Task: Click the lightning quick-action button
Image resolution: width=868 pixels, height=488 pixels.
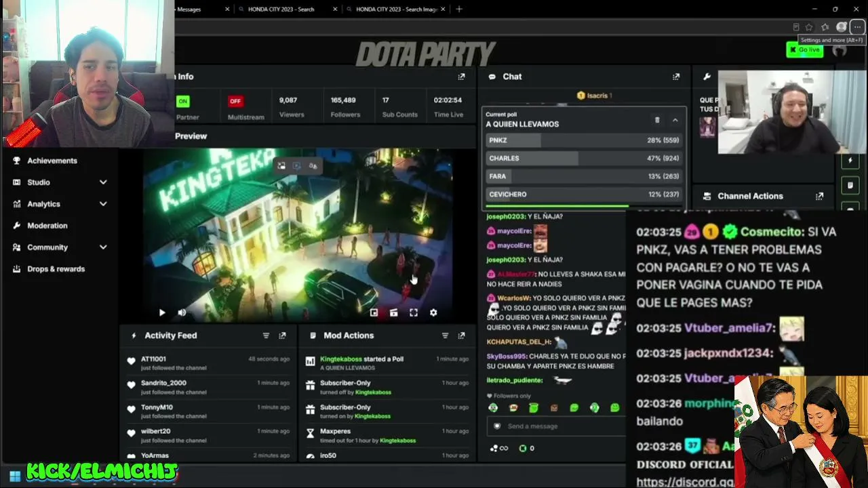Action: [x=850, y=161]
